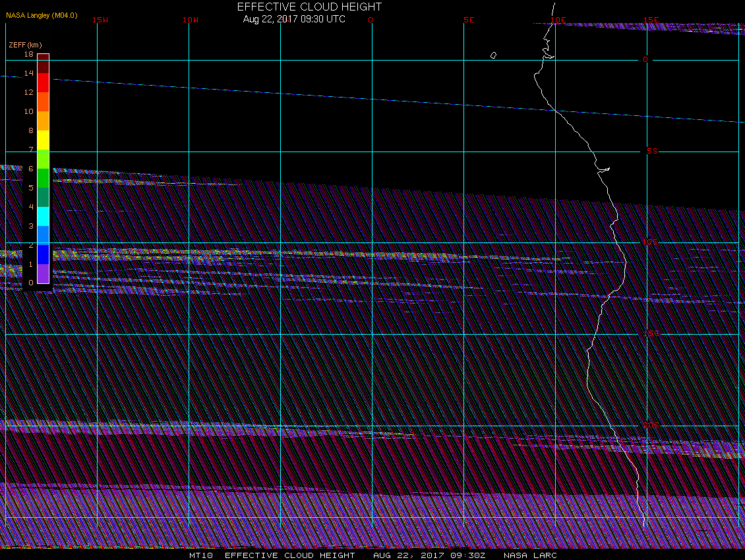Click the '6' colorbar scale value
The width and height of the screenshot is (745, 560).
(x=31, y=169)
